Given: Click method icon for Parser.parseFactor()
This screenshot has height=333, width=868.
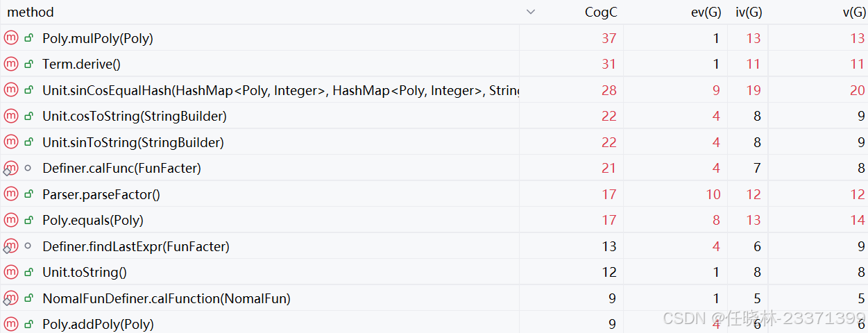Looking at the screenshot, I should (x=10, y=194).
